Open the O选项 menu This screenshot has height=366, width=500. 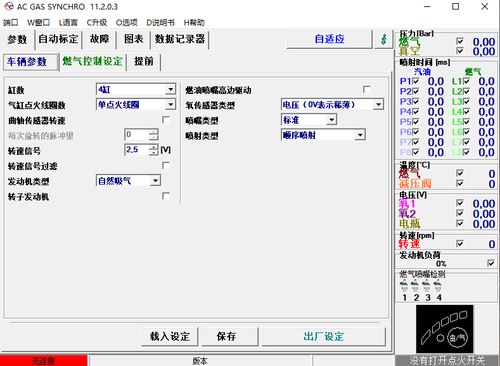[x=126, y=22]
